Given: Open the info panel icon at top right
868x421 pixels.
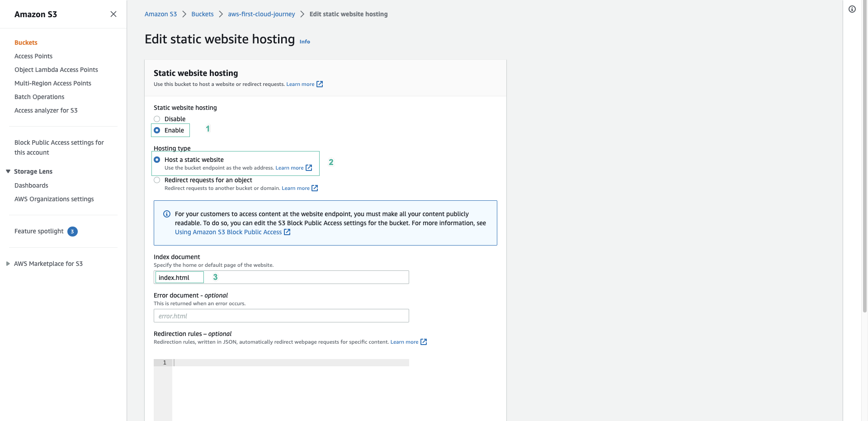Looking at the screenshot, I should (852, 9).
